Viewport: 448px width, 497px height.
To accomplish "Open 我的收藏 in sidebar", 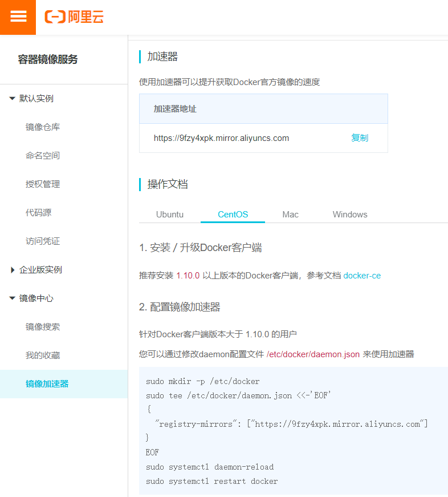I will tap(43, 355).
